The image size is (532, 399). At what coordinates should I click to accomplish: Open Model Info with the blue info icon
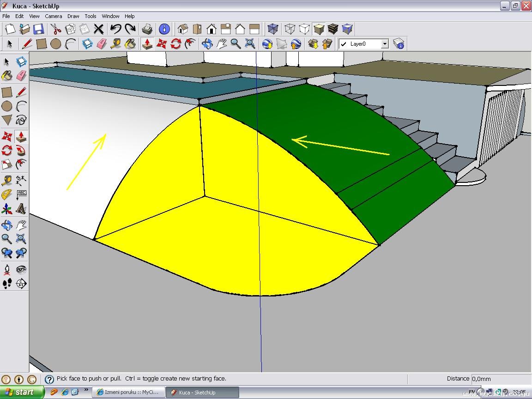tap(164, 29)
